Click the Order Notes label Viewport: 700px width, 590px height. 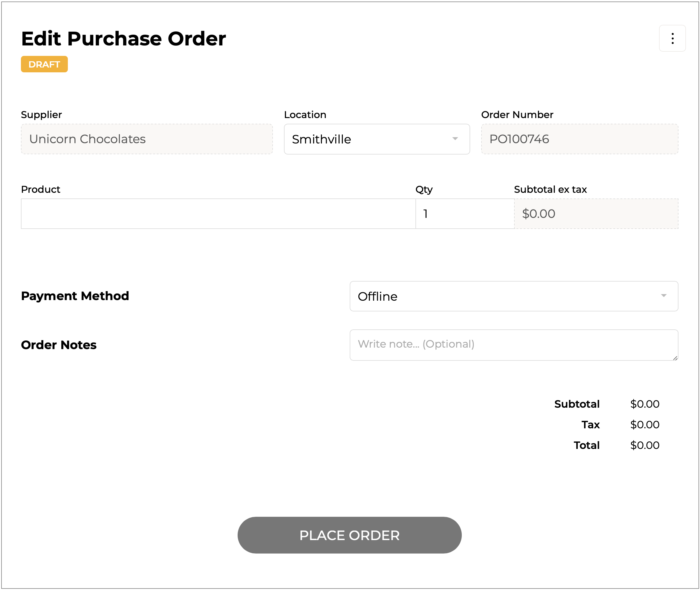pyautogui.click(x=59, y=345)
